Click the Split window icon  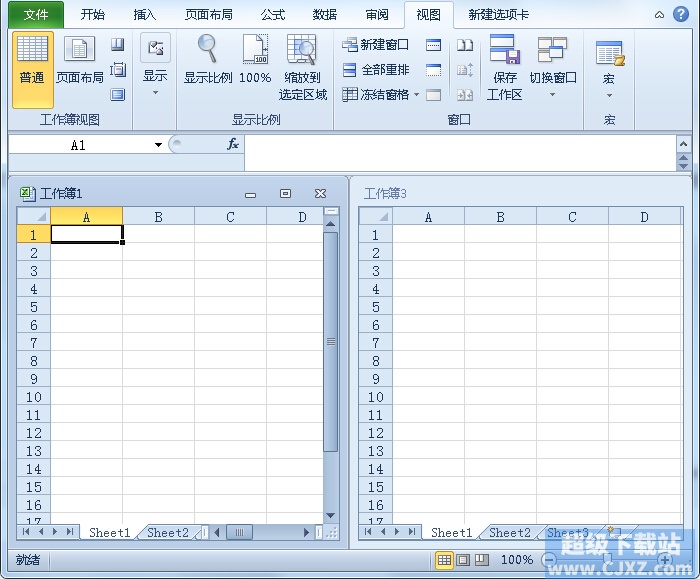pos(433,45)
